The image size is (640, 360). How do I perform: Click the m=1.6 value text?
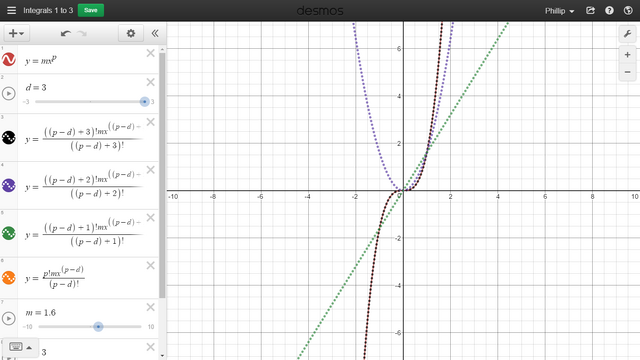click(x=40, y=313)
